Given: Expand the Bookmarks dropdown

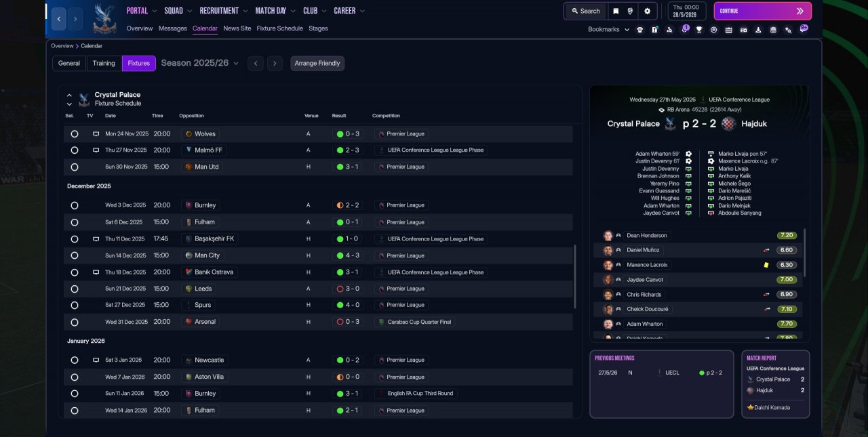Looking at the screenshot, I should pos(608,30).
